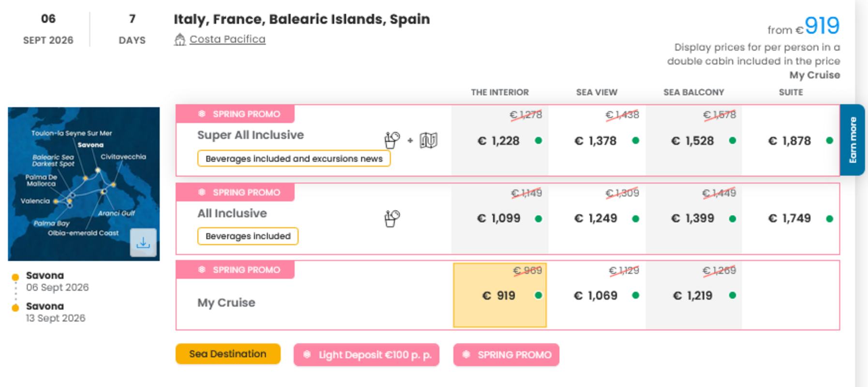Click snowflake icon on bottom Spring Promo badge
Screen dimensions: 868x387
[466, 355]
